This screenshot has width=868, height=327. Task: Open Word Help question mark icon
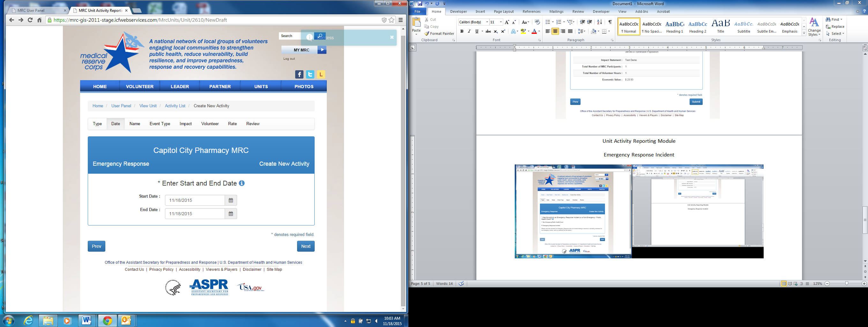(x=864, y=11)
